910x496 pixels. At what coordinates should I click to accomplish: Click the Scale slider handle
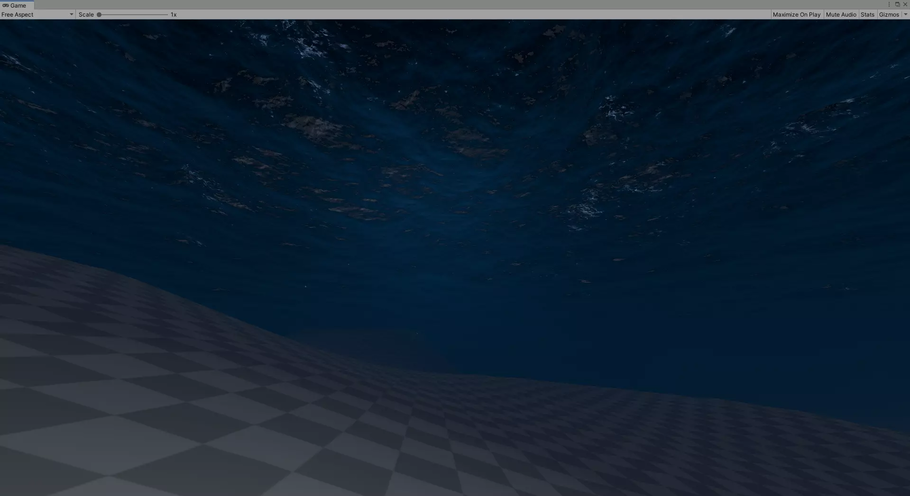coord(99,15)
